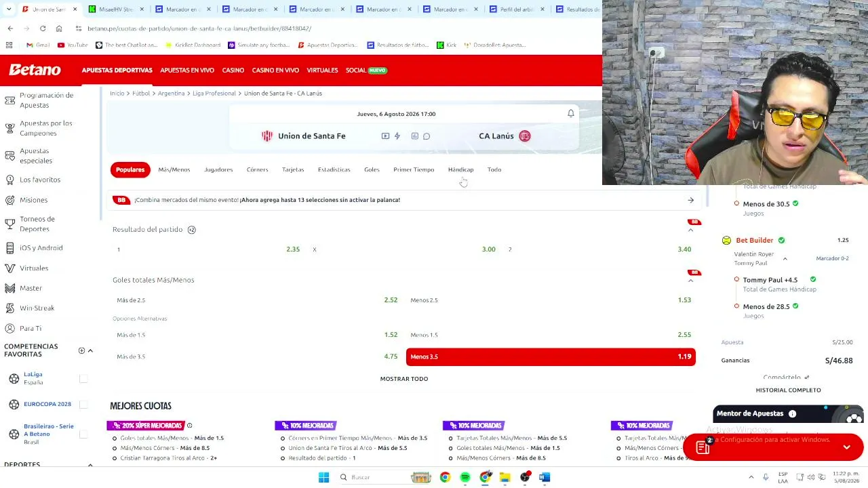Switch to the Jugadores market tab
The height and width of the screenshot is (488, 868).
[x=218, y=169]
